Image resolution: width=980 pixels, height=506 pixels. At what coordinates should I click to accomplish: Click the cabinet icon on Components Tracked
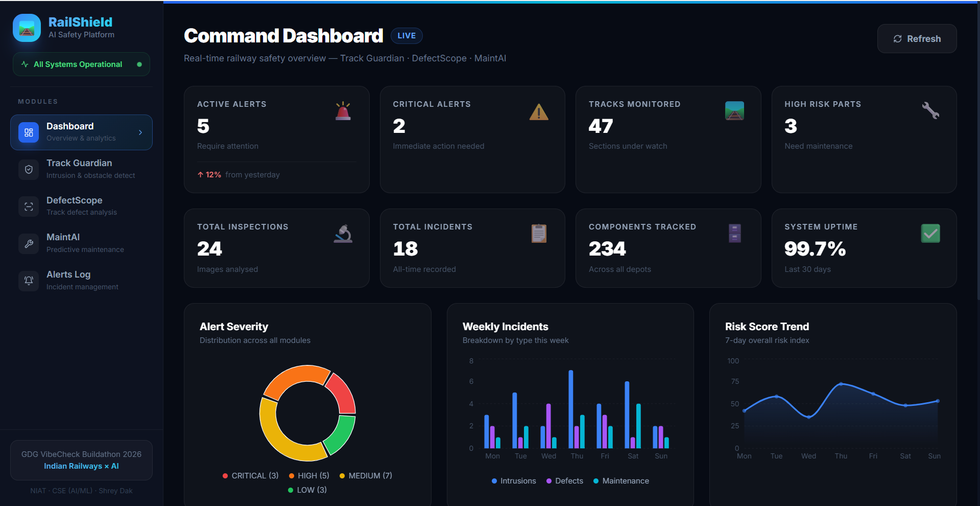734,234
